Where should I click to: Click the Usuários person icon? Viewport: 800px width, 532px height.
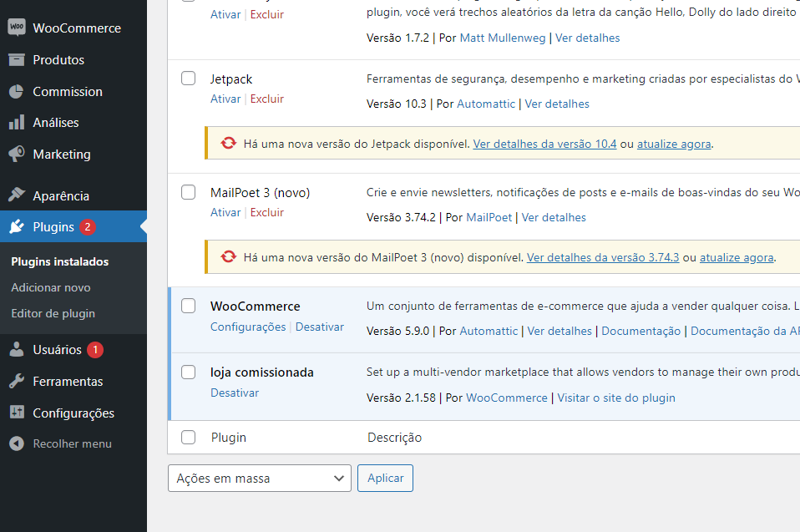16,350
